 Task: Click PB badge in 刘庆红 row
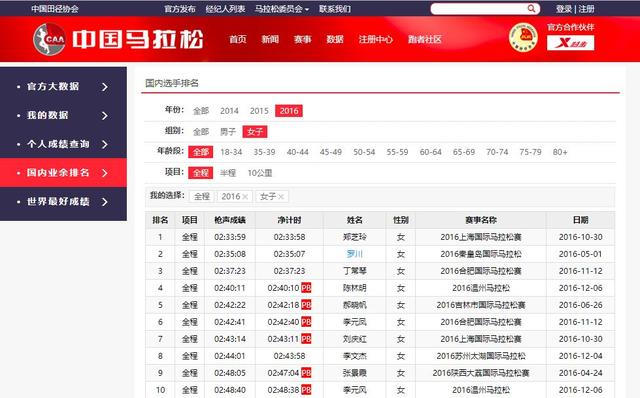coord(306,339)
